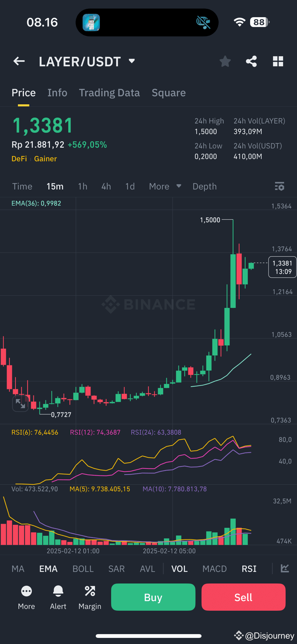Tap the RSI(6): 76,4456 label
This screenshot has width=297, height=644.
[35, 432]
